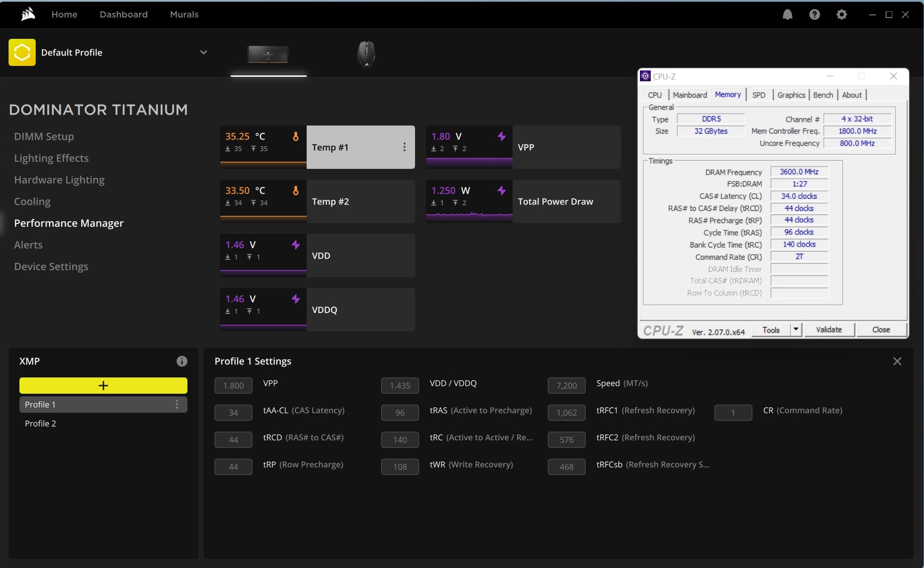
Task: Switch to CPU tab in CPU-Z
Action: (x=655, y=95)
